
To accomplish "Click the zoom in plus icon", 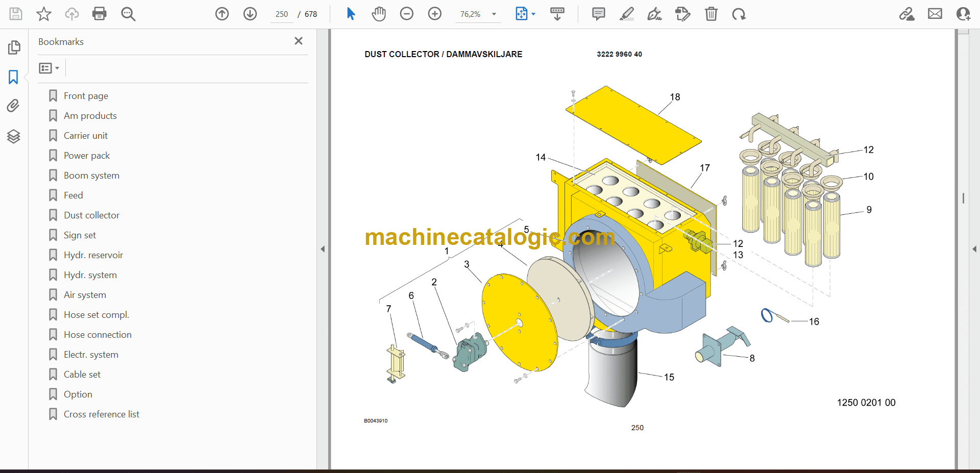I will 435,14.
